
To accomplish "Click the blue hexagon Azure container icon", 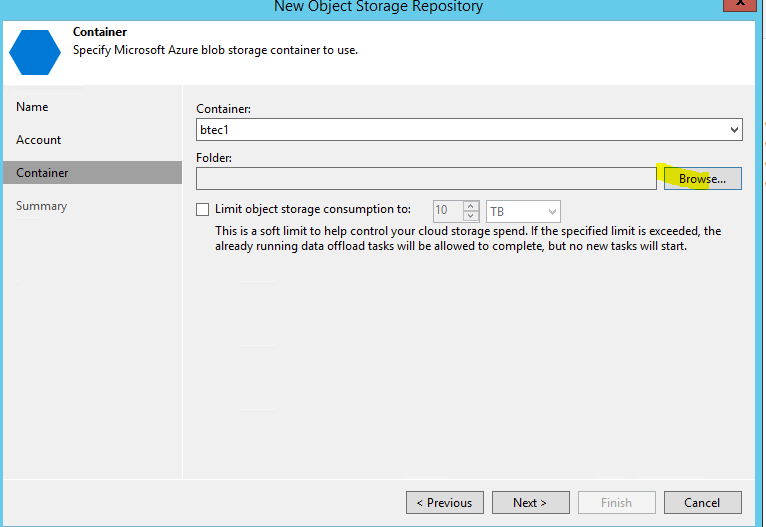I will coord(35,52).
